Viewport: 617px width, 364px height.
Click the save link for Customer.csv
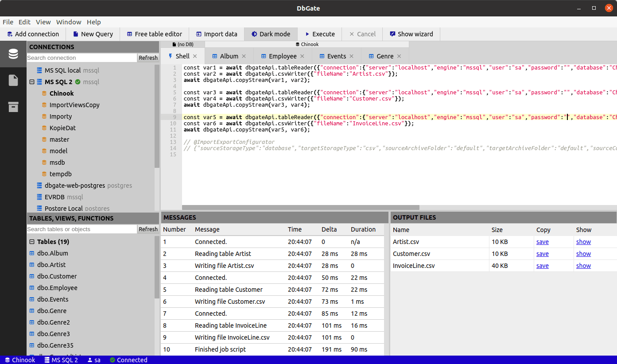[542, 253]
